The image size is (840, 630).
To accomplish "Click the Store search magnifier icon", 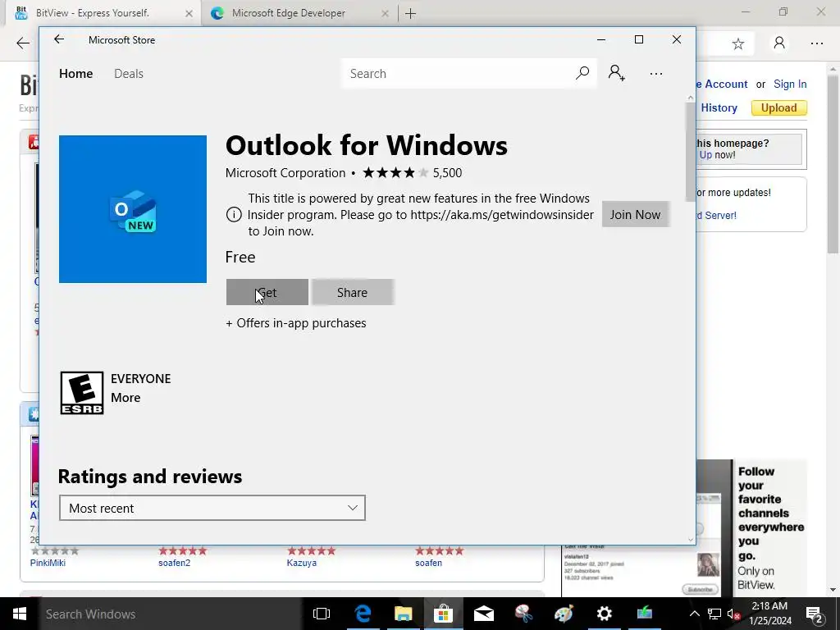I will click(582, 73).
